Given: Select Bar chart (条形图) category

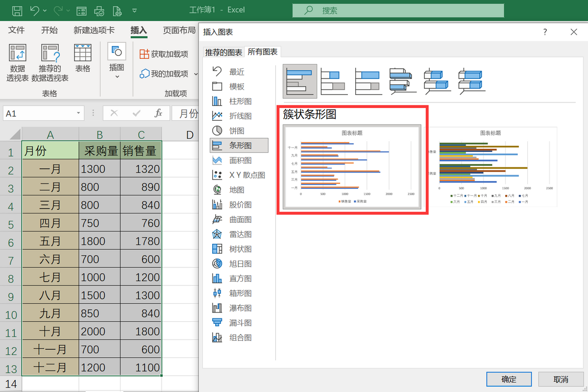Looking at the screenshot, I should 239,146.
